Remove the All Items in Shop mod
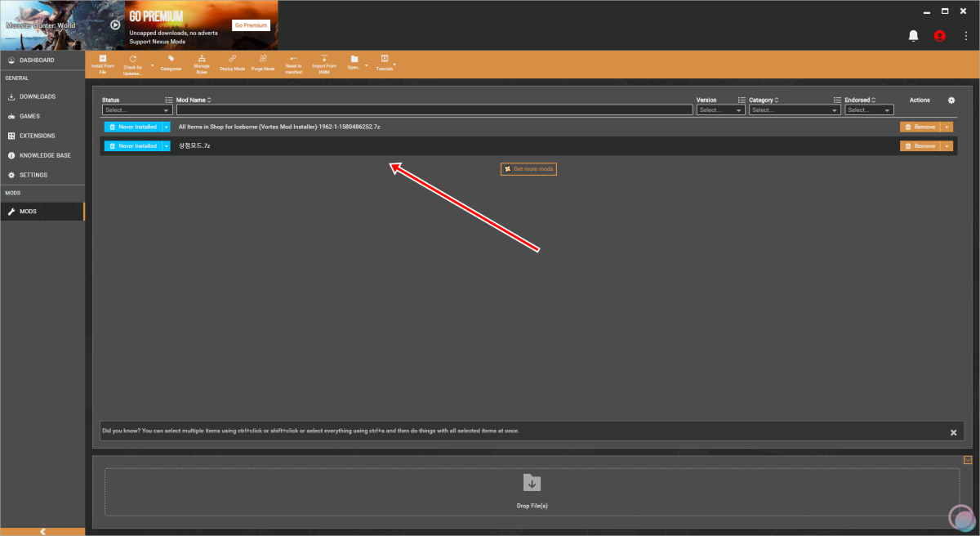This screenshot has height=536, width=980. [920, 127]
